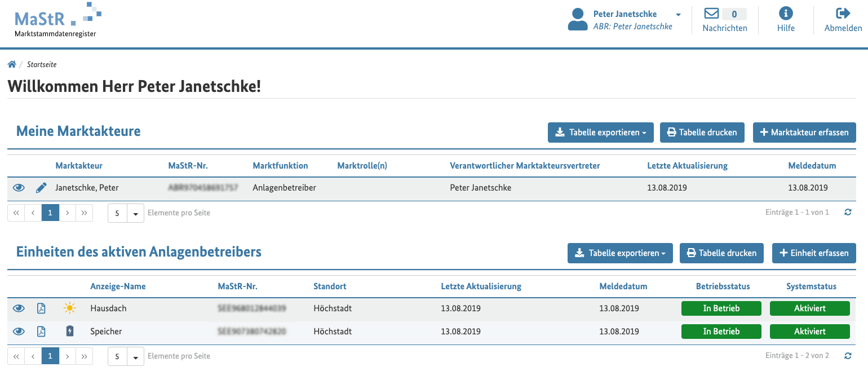The height and width of the screenshot is (371, 868).
Task: Select page 1 in Marktakteure pager
Action: point(50,213)
